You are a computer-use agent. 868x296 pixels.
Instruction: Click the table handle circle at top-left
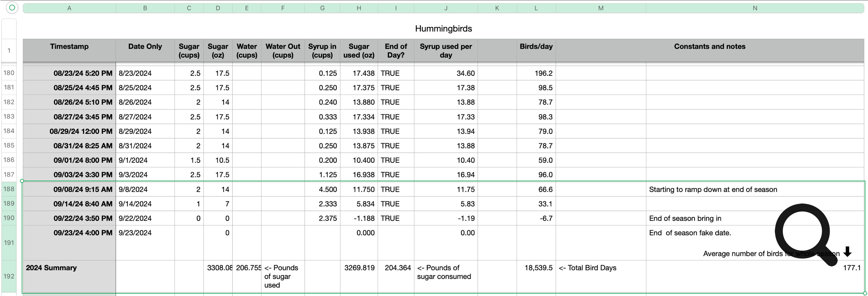12,8
